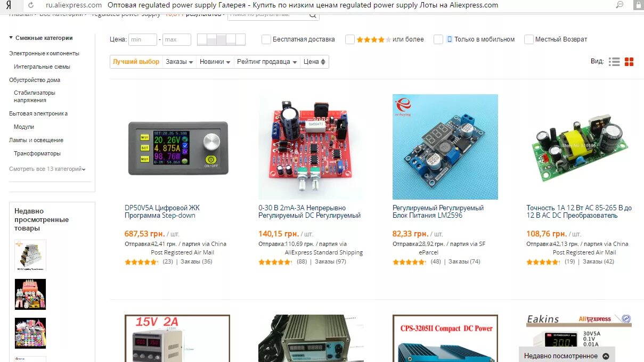Collapse Недавно посмотренное panel arrow
Screen dimensions: 644x362
tap(606, 356)
